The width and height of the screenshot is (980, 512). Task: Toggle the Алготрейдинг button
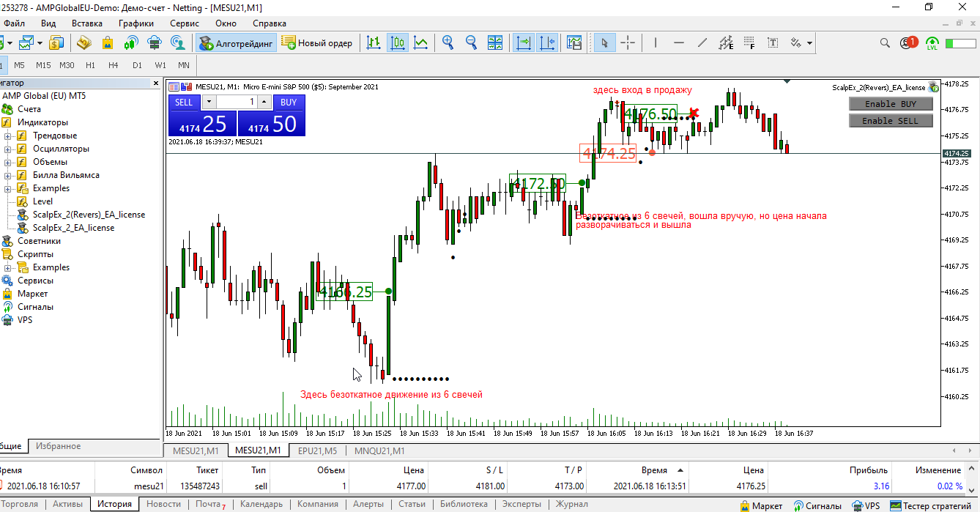237,43
